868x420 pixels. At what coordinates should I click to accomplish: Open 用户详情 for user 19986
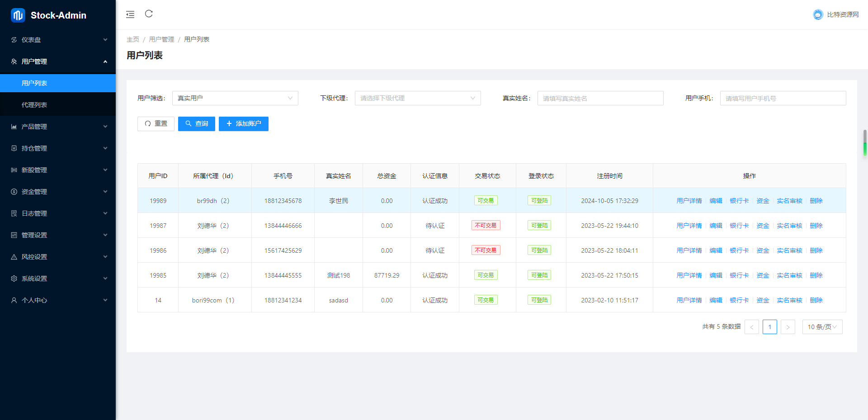[x=689, y=250]
